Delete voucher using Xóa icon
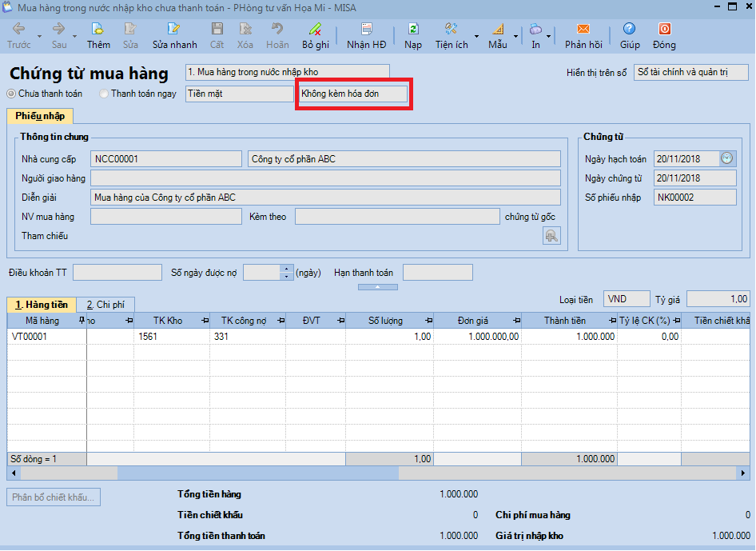756x551 pixels. click(245, 36)
